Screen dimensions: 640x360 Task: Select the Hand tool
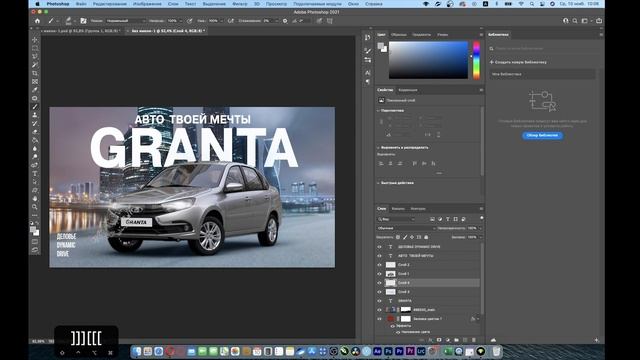[x=35, y=199]
